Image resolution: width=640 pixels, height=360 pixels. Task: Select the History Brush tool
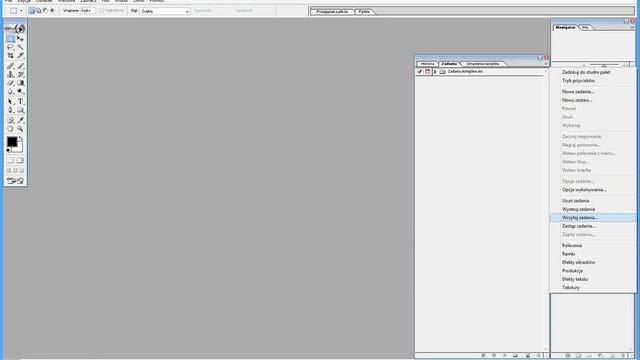[20, 74]
